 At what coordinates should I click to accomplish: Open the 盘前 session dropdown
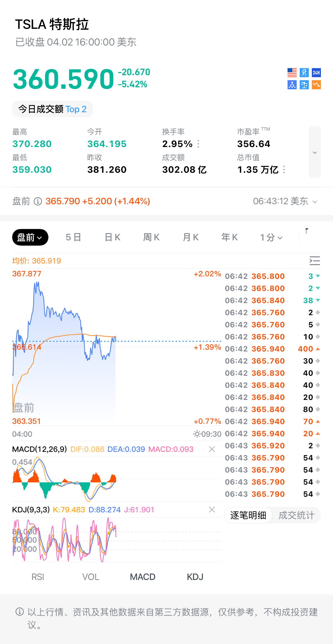tap(30, 237)
